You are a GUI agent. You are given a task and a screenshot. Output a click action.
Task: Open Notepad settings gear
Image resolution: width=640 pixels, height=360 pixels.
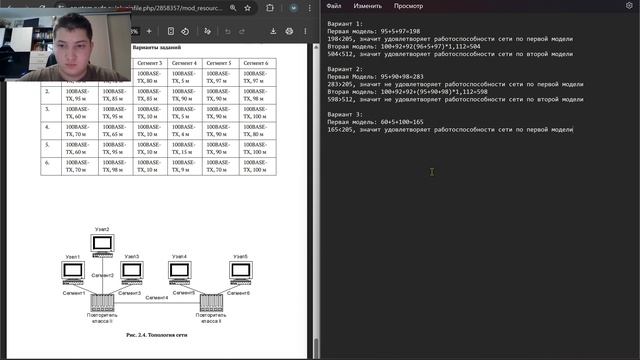pyautogui.click(x=629, y=5)
